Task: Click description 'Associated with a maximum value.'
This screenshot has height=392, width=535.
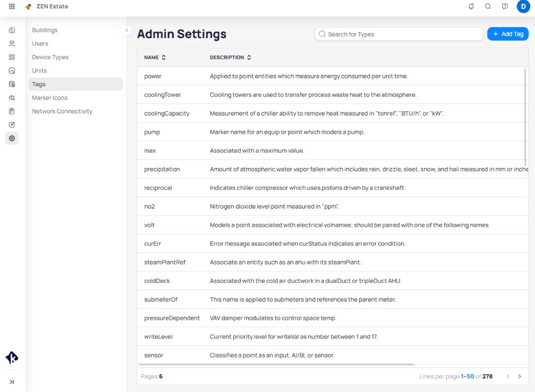Action: (257, 151)
